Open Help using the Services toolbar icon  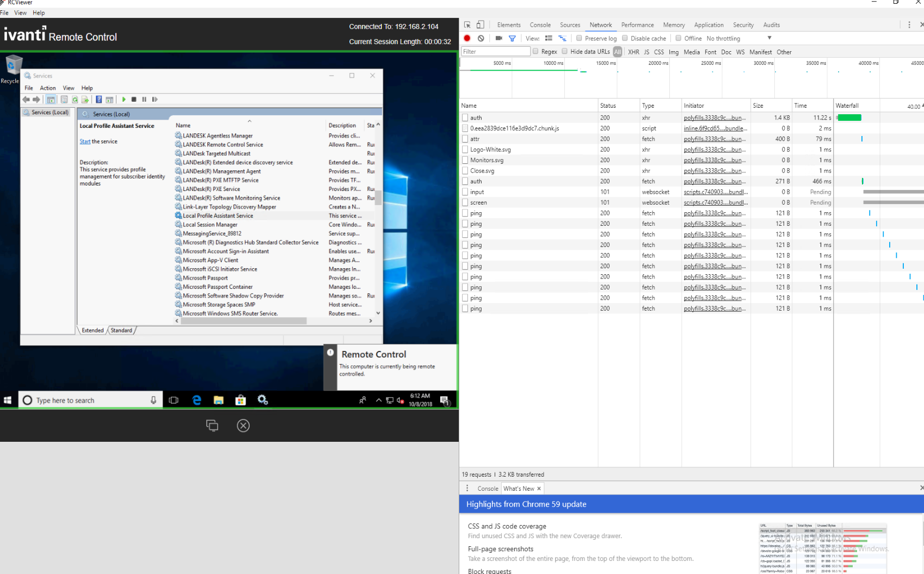point(98,99)
